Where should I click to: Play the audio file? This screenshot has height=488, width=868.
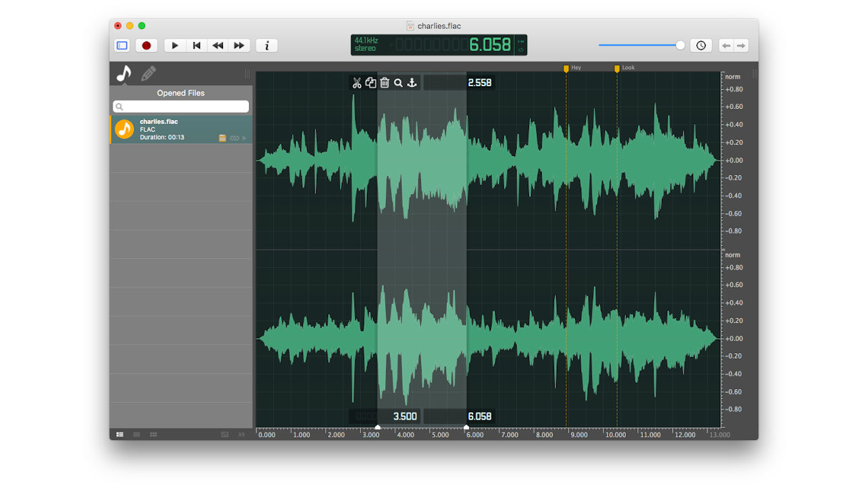tap(175, 45)
